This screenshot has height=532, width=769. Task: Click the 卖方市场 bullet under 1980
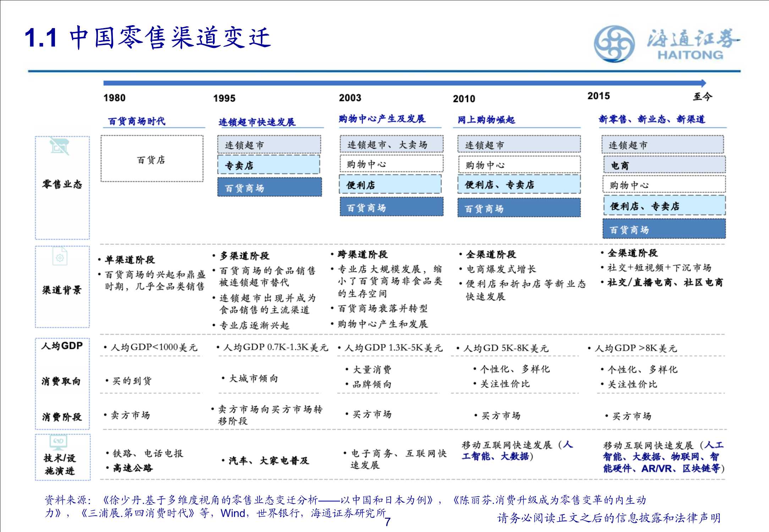(x=127, y=415)
